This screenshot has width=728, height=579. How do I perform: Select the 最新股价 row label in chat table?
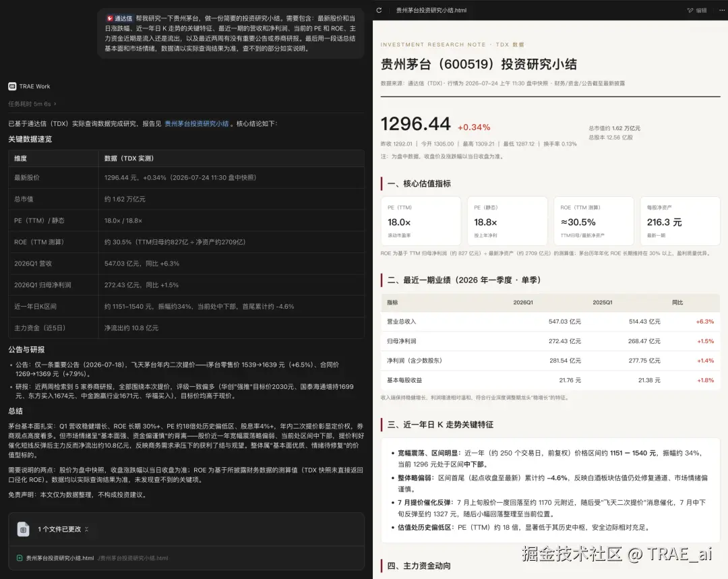pos(27,177)
